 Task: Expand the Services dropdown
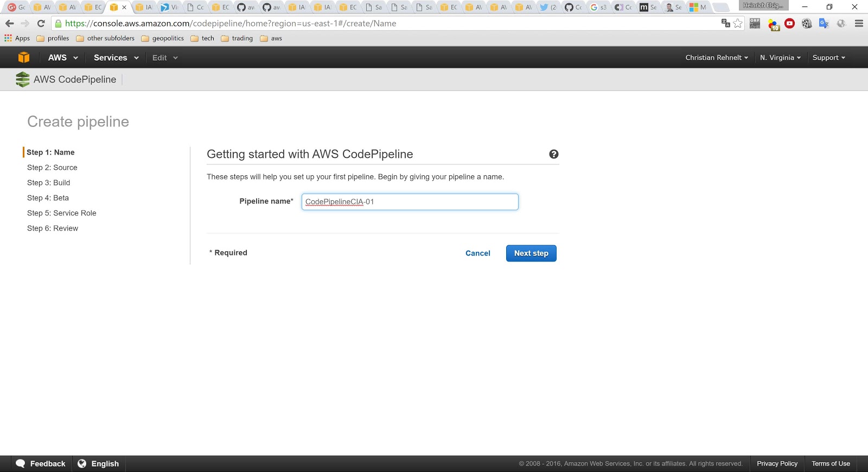(116, 58)
